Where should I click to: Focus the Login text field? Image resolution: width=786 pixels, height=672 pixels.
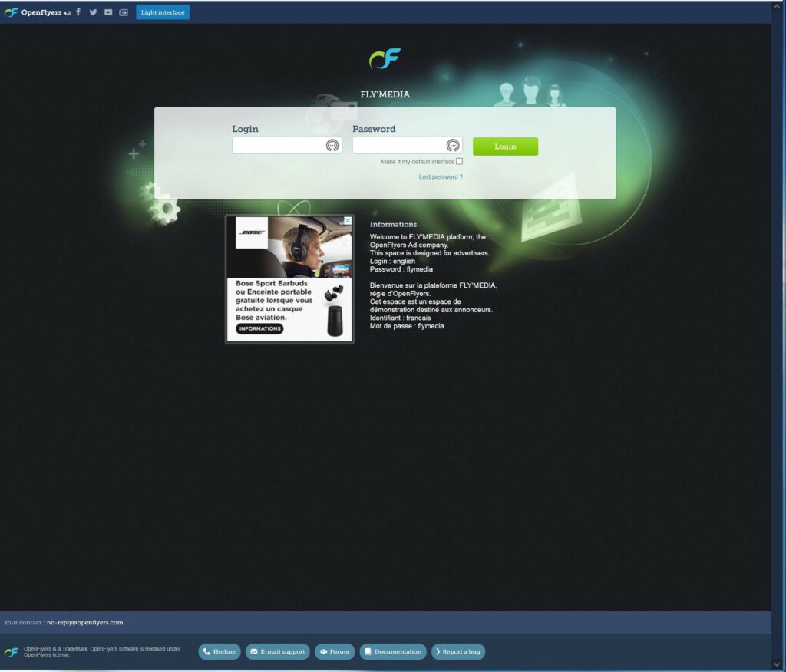278,146
